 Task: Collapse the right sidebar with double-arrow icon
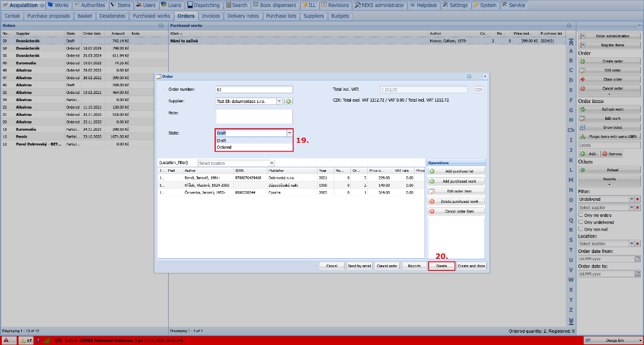(639, 26)
